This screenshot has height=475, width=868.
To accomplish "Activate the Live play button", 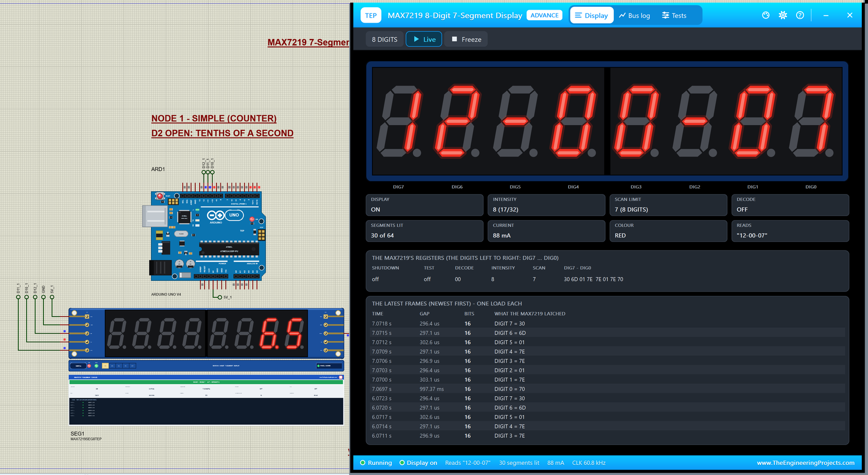I will coord(424,40).
